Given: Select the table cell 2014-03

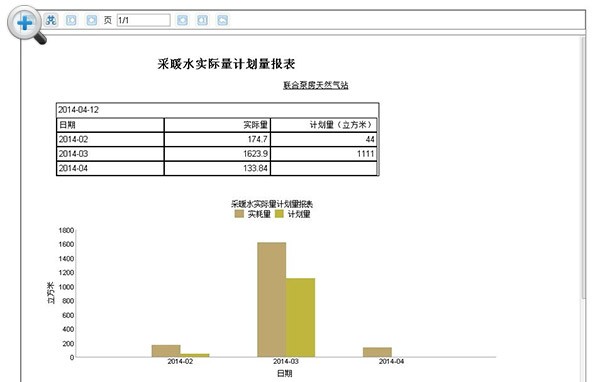Looking at the screenshot, I should (111, 154).
